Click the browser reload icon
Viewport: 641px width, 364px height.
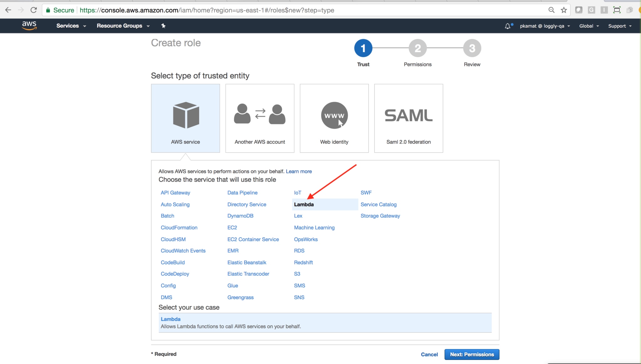click(33, 10)
